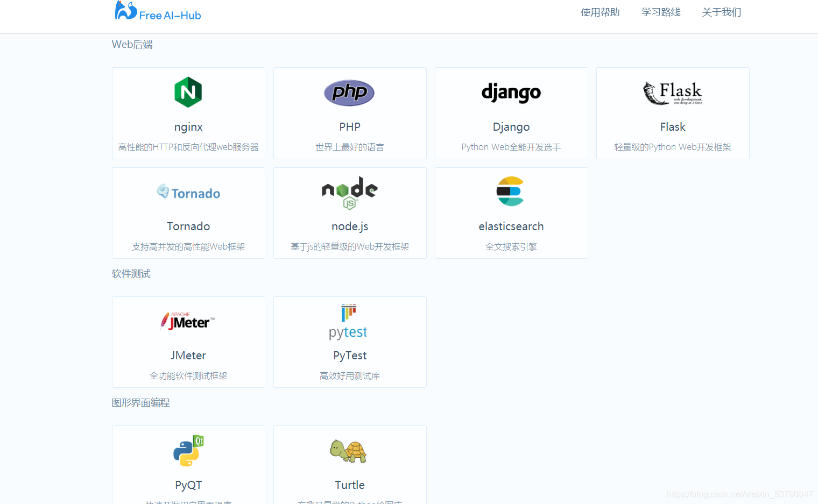Click the pytest logo

[x=348, y=322]
